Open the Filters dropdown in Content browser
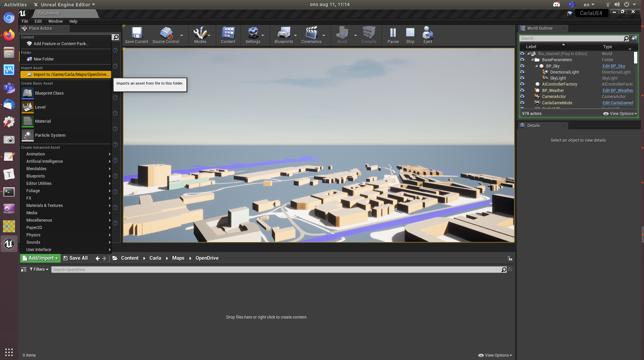 (39, 269)
